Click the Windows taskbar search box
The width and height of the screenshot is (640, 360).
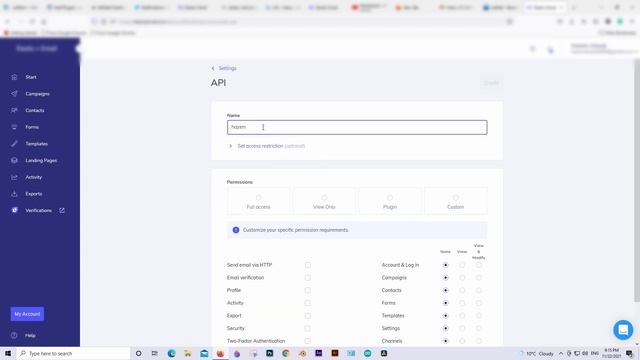[x=73, y=353]
